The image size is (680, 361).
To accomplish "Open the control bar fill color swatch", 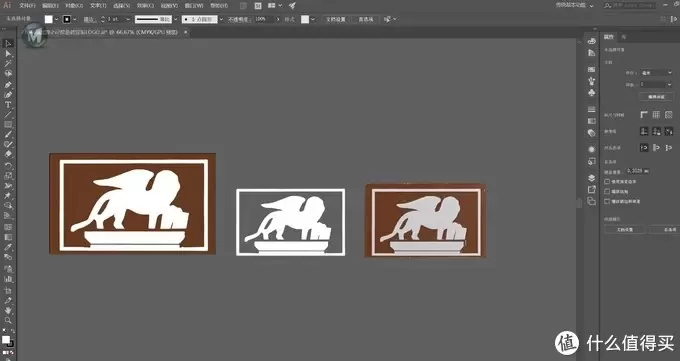I will point(49,19).
